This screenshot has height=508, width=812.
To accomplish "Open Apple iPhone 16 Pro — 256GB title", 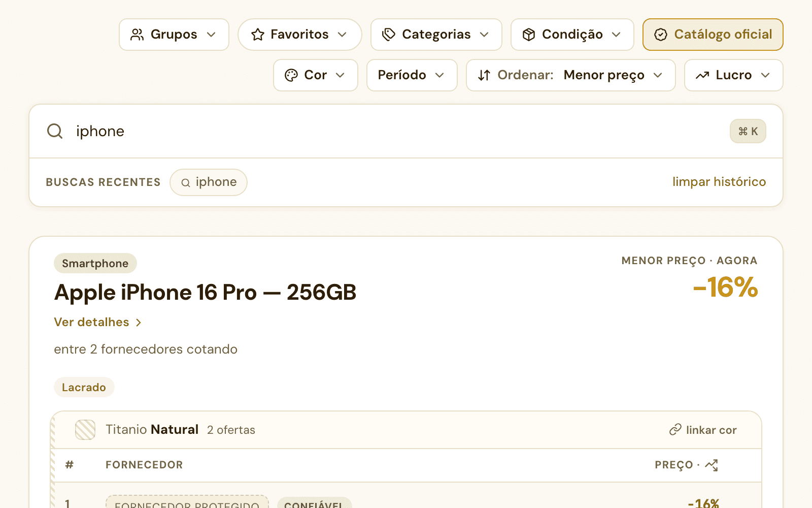I will [205, 293].
